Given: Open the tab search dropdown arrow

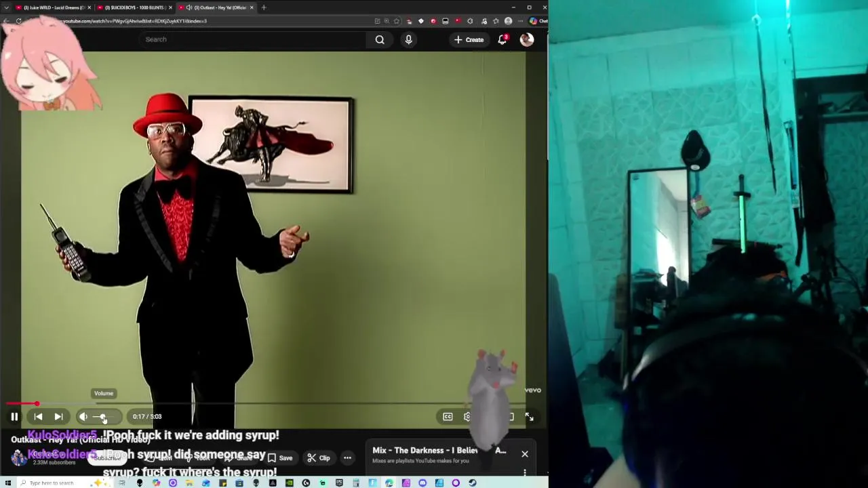Looking at the screenshot, I should 6,7.
